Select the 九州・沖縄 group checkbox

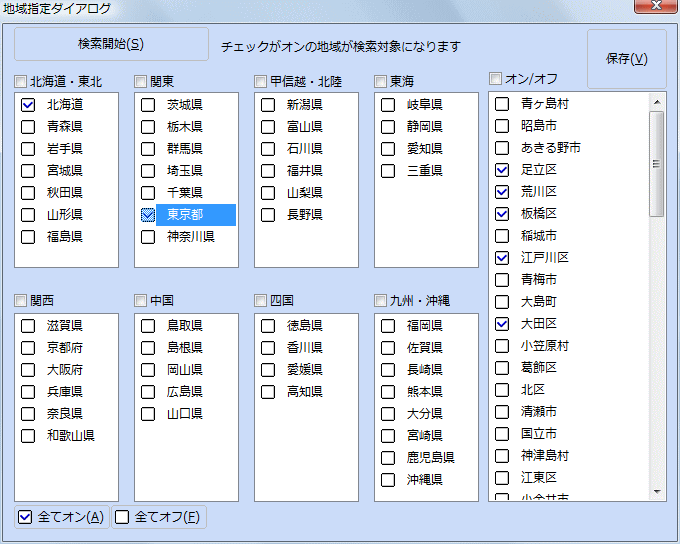(381, 300)
